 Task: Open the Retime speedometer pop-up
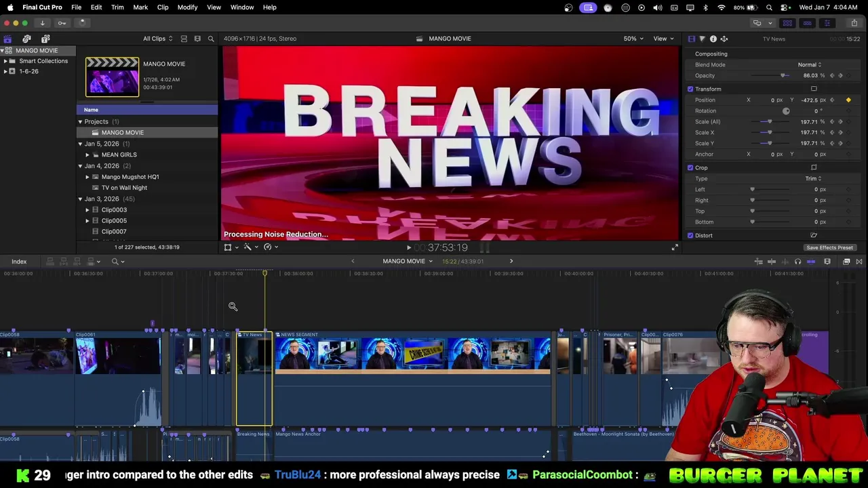point(271,247)
